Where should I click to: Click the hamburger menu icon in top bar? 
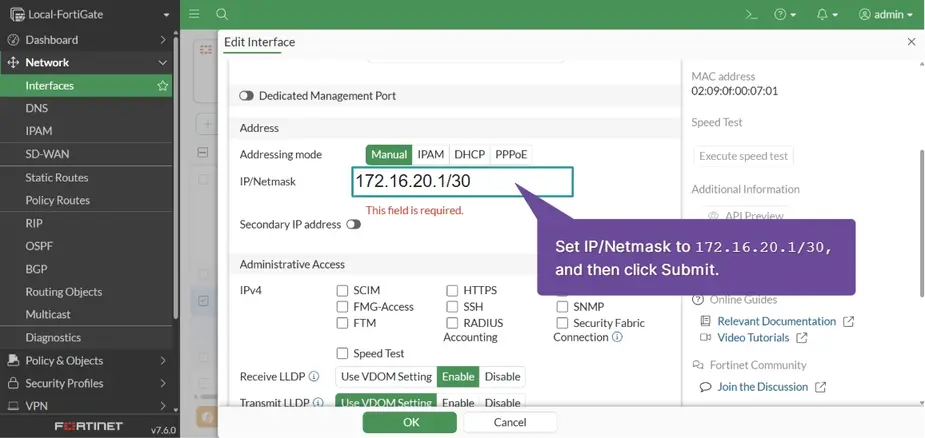pyautogui.click(x=194, y=14)
